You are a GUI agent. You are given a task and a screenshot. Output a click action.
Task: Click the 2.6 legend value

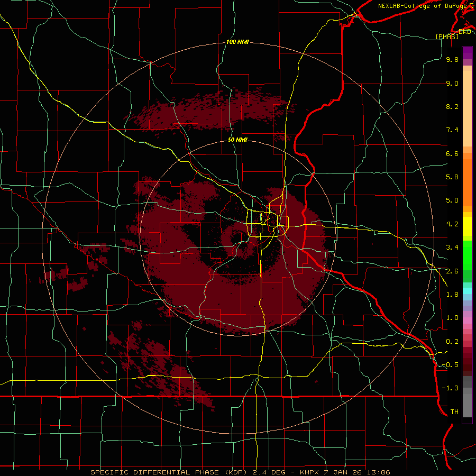click(x=452, y=271)
